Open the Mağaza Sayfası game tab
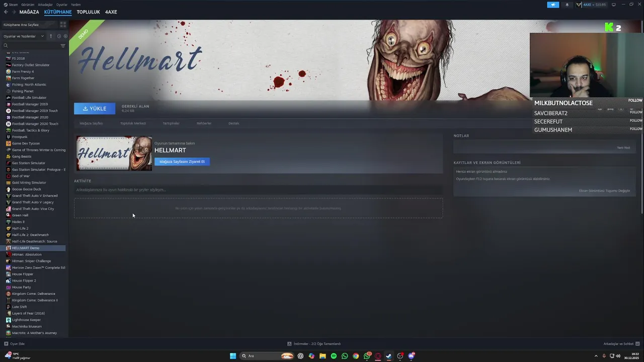Screen dimensions: 644x362 pos(91,123)
